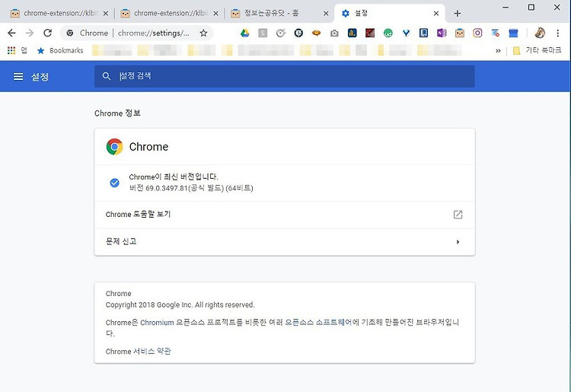Open the user profile avatar
This screenshot has width=571, height=392.
point(540,33)
